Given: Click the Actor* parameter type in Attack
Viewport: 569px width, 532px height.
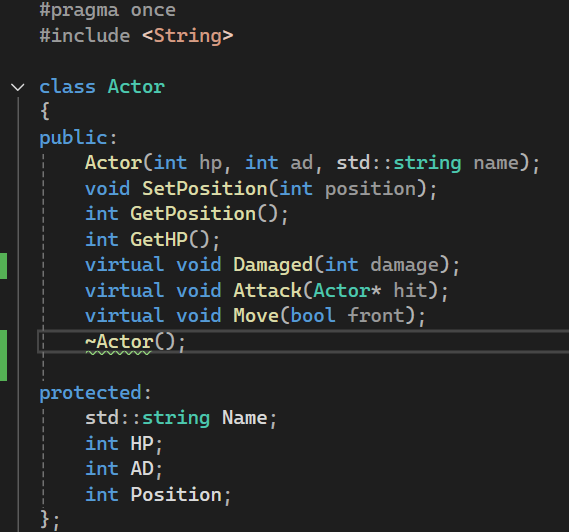Looking at the screenshot, I should [x=347, y=291].
